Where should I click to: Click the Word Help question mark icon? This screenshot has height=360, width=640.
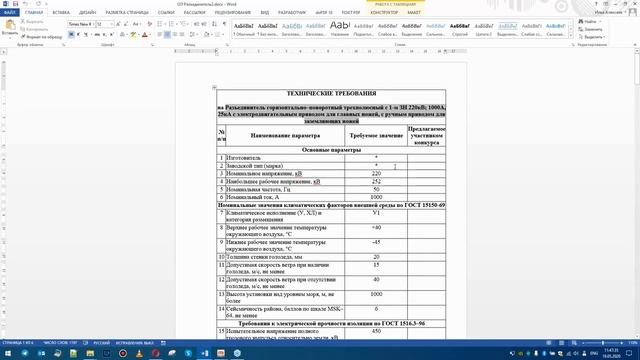(x=596, y=4)
